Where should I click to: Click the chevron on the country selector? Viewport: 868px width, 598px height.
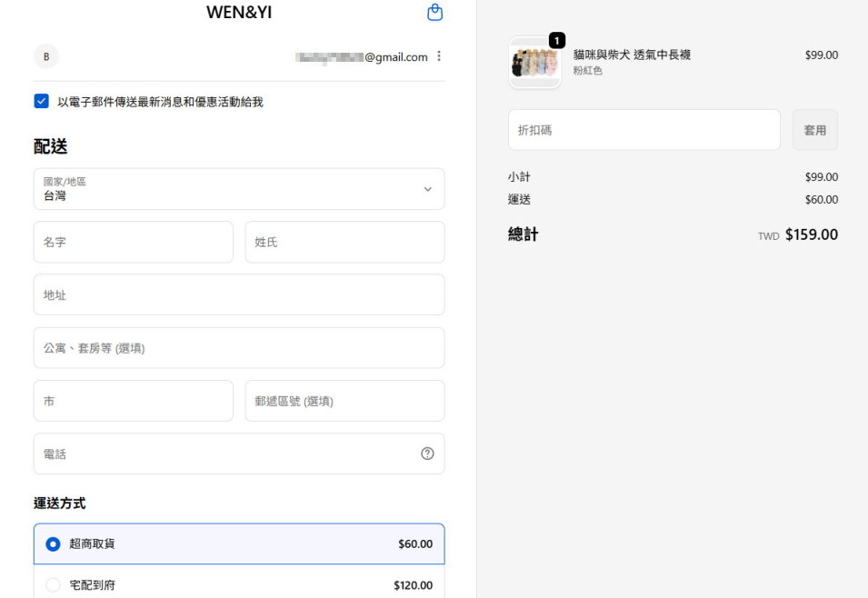[427, 189]
